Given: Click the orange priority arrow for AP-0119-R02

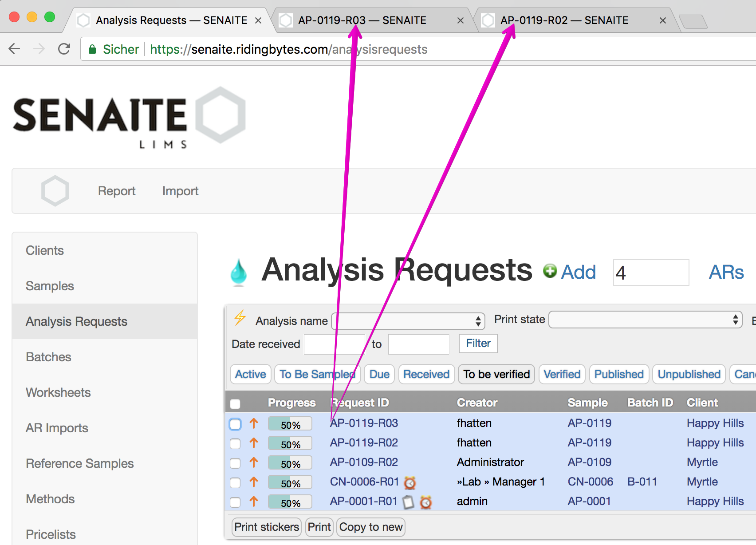Looking at the screenshot, I should (254, 443).
